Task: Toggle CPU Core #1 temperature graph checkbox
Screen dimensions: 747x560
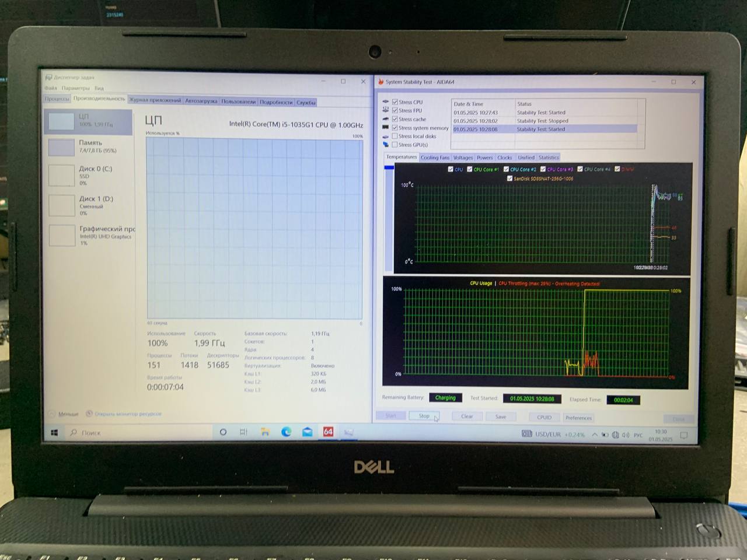Action: pyautogui.click(x=470, y=169)
